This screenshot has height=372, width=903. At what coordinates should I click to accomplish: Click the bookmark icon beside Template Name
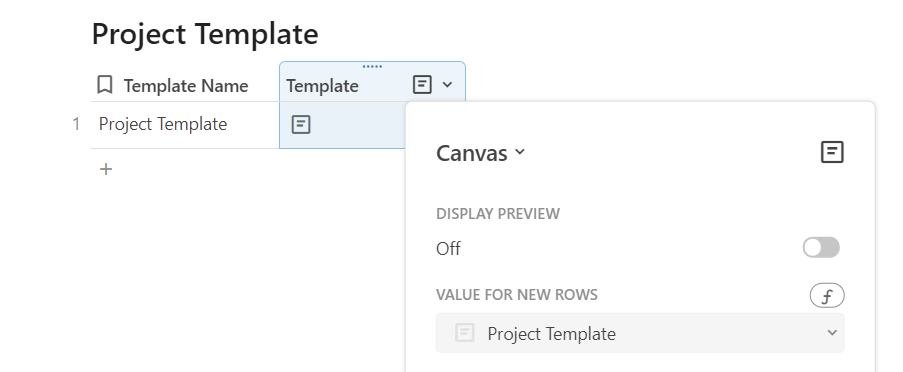105,85
